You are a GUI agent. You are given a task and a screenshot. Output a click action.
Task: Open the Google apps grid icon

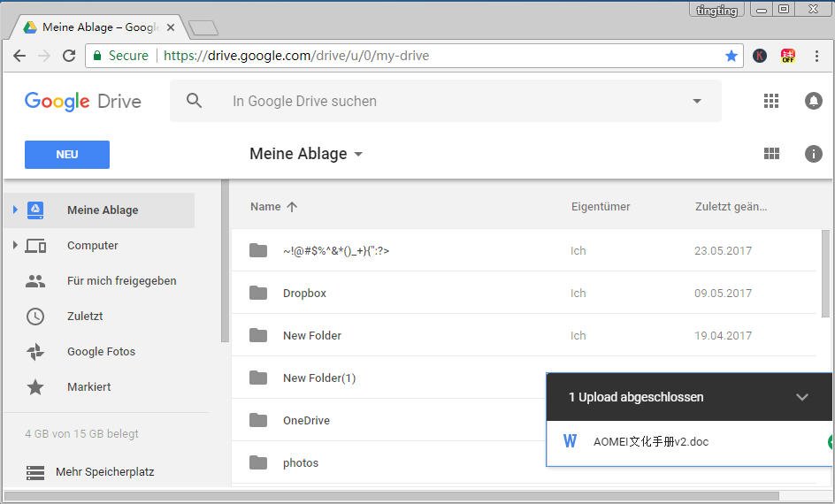pyautogui.click(x=771, y=101)
